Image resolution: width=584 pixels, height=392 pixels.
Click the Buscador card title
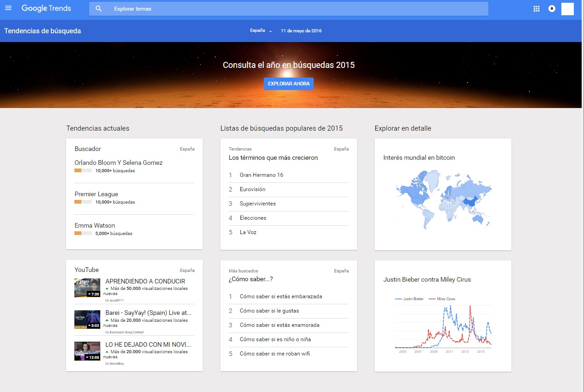point(88,149)
